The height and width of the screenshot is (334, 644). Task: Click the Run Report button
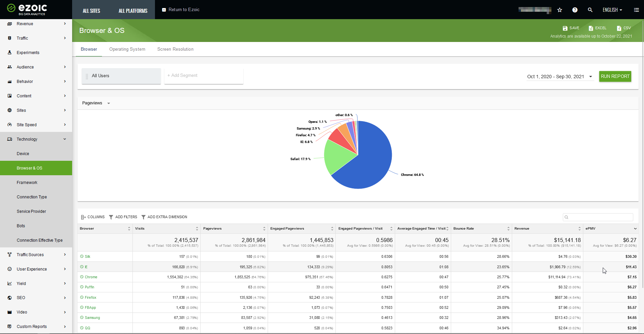point(615,77)
